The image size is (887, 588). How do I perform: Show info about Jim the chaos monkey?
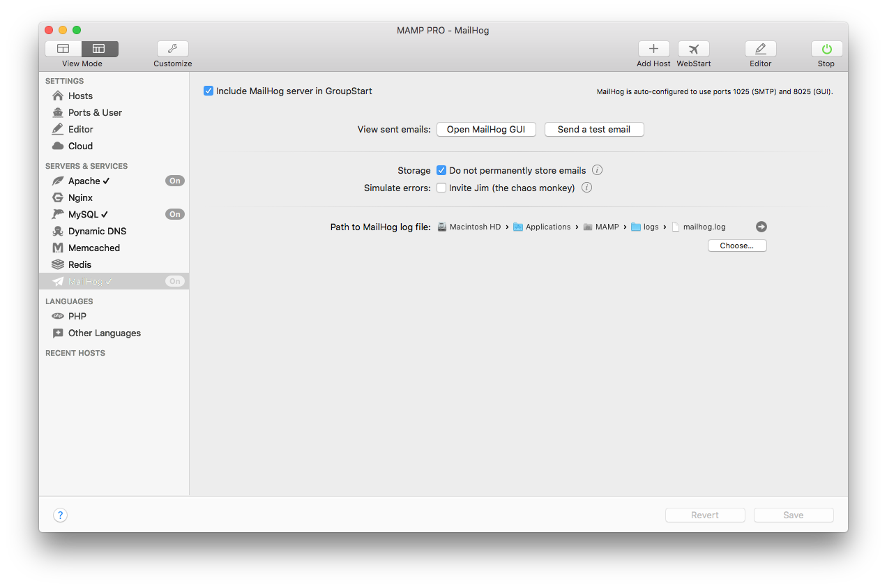click(586, 188)
